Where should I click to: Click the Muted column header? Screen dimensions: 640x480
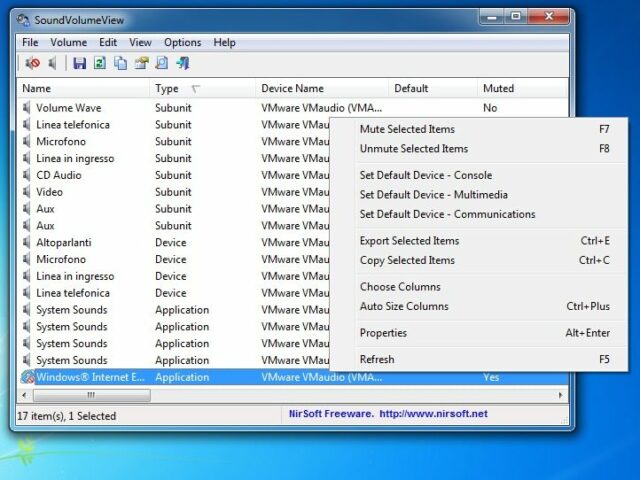[498, 88]
